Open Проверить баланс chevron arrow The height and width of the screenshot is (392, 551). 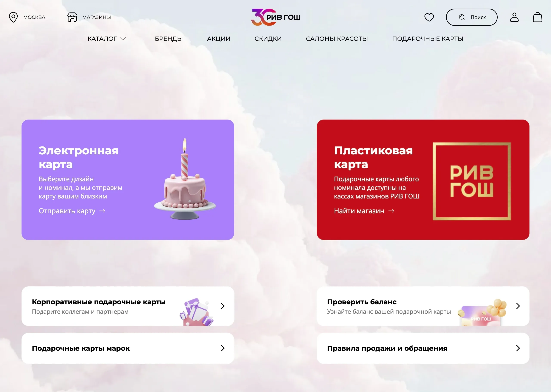coord(518,306)
